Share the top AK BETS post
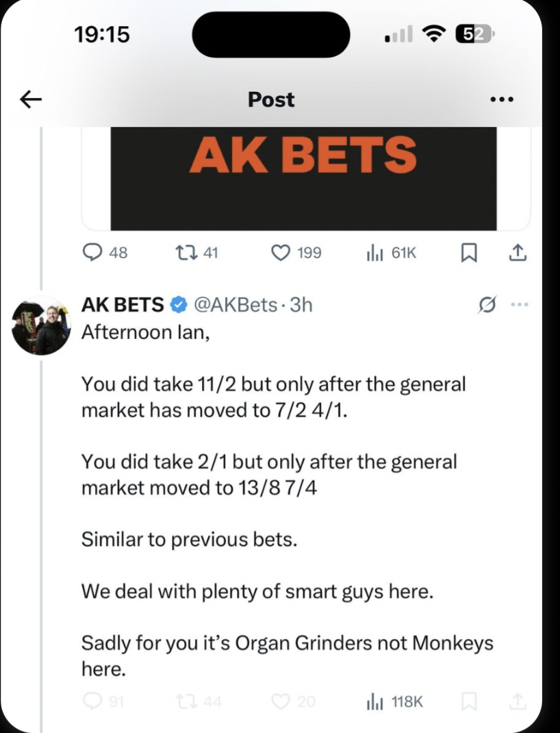 click(x=517, y=253)
